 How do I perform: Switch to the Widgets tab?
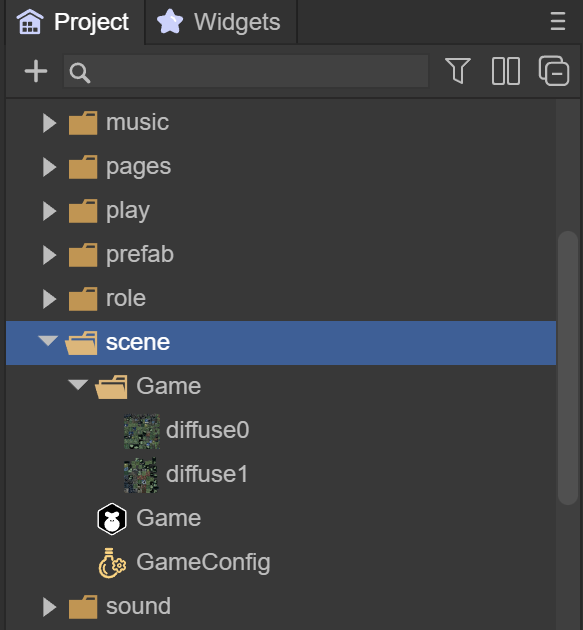coord(221,22)
